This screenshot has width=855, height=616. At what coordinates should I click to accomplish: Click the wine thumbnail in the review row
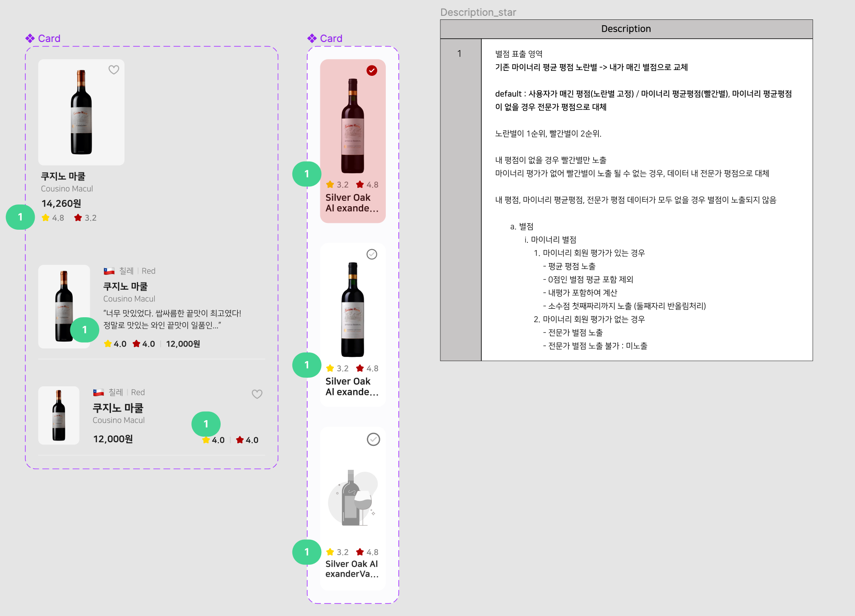[64, 306]
